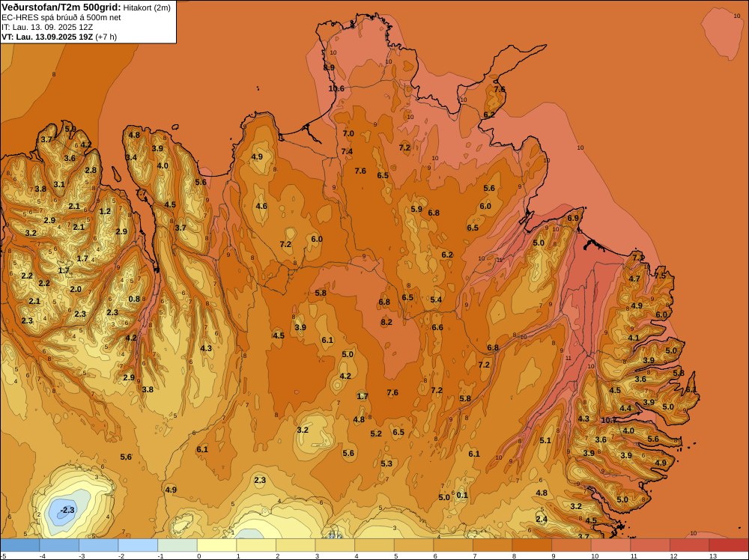Click the 5.3 temperature value

point(386,463)
